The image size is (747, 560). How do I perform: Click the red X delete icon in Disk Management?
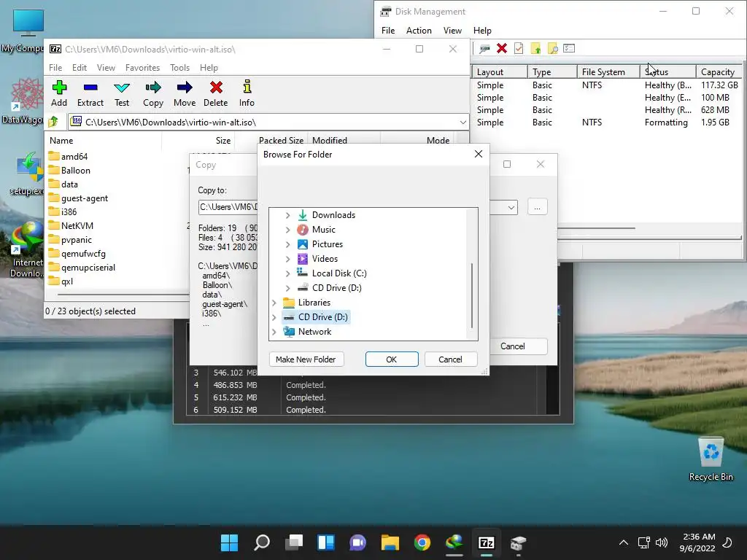pyautogui.click(x=502, y=48)
